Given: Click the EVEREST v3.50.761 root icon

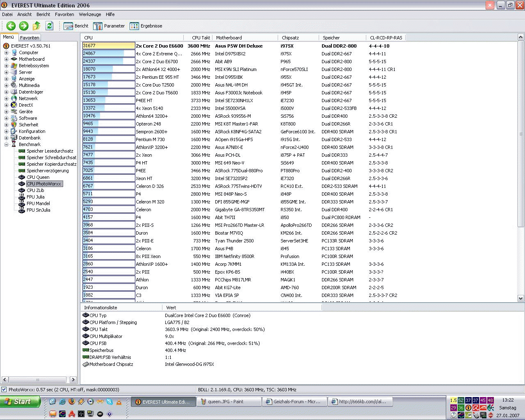Looking at the screenshot, I should click(6, 46).
